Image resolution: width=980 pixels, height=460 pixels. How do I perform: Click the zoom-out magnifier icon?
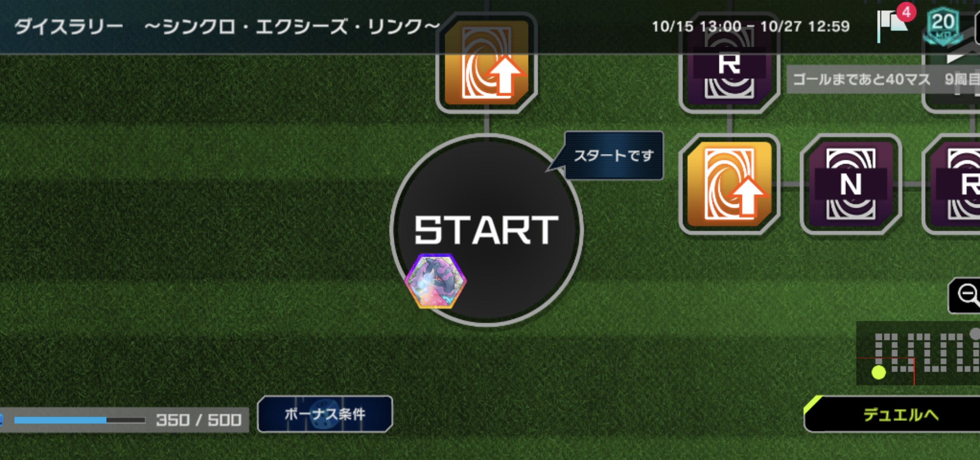(x=965, y=295)
